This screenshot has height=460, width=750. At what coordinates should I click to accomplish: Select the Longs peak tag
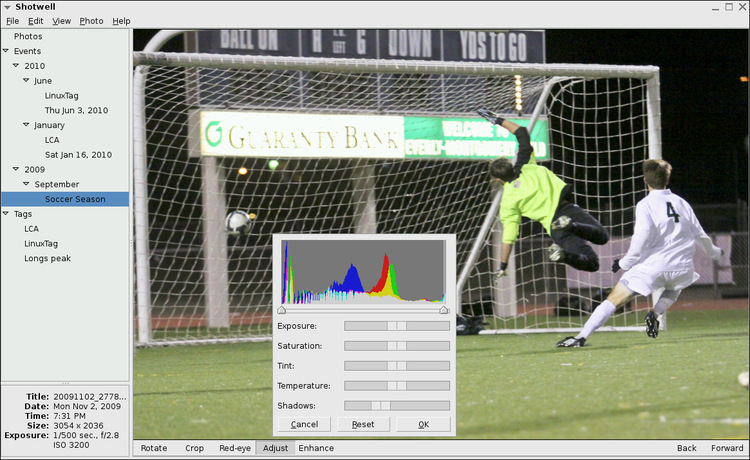(47, 259)
